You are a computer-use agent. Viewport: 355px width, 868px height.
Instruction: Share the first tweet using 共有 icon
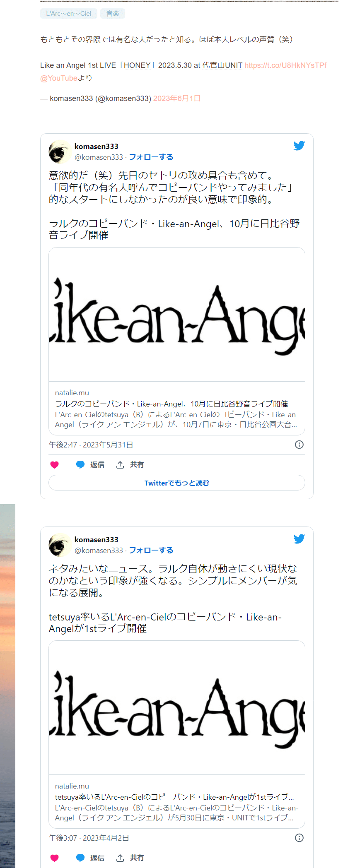(x=130, y=465)
